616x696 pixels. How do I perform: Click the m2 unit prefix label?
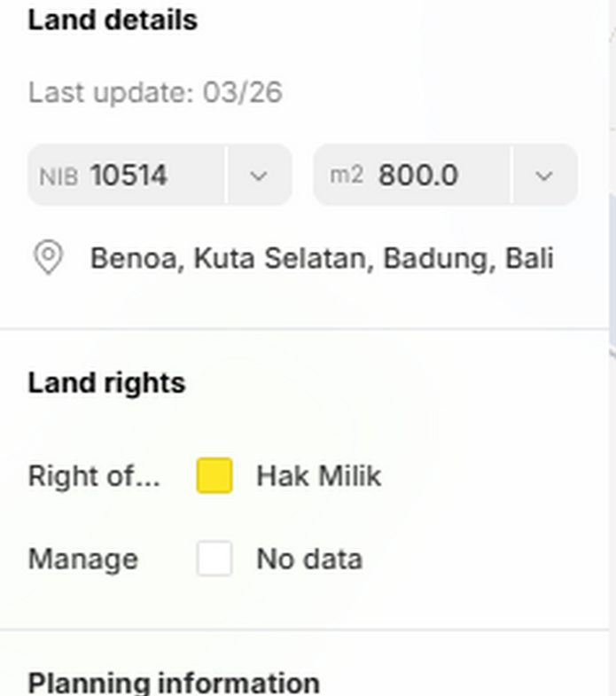point(347,176)
